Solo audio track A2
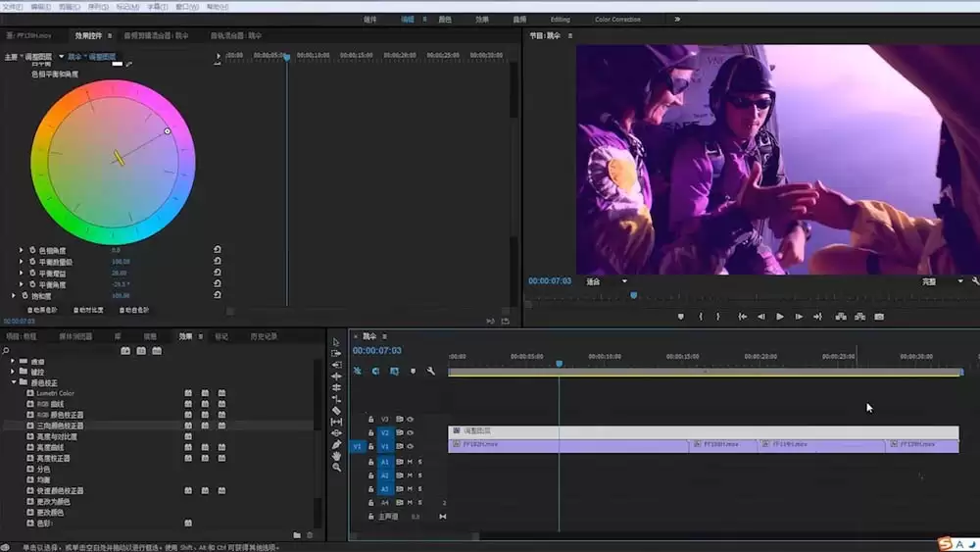 tap(420, 476)
